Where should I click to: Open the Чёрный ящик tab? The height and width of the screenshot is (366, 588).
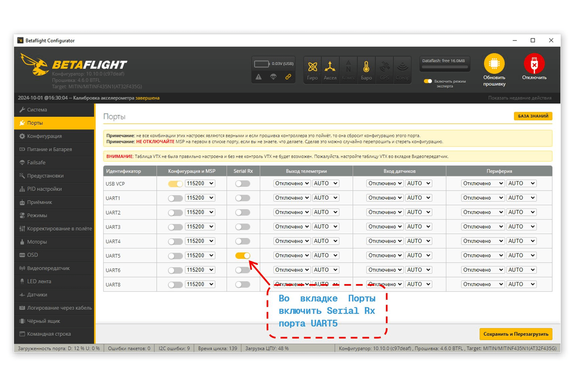point(54,321)
